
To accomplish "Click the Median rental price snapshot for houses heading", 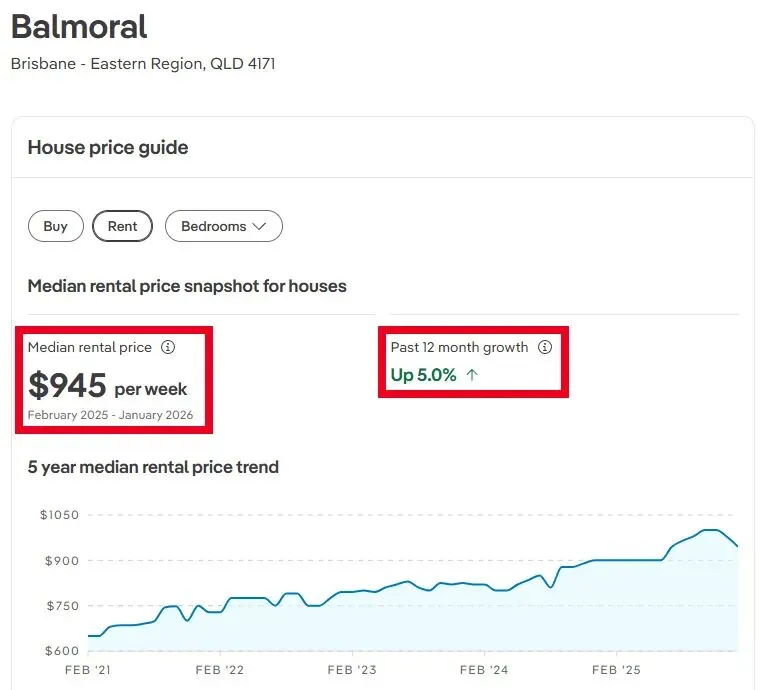I will 187,286.
